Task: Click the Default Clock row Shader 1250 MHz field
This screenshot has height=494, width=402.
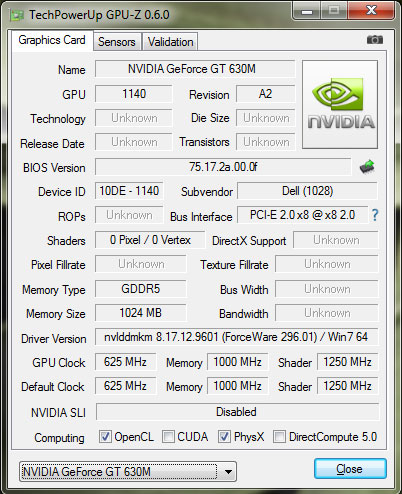Action: pyautogui.click(x=347, y=386)
